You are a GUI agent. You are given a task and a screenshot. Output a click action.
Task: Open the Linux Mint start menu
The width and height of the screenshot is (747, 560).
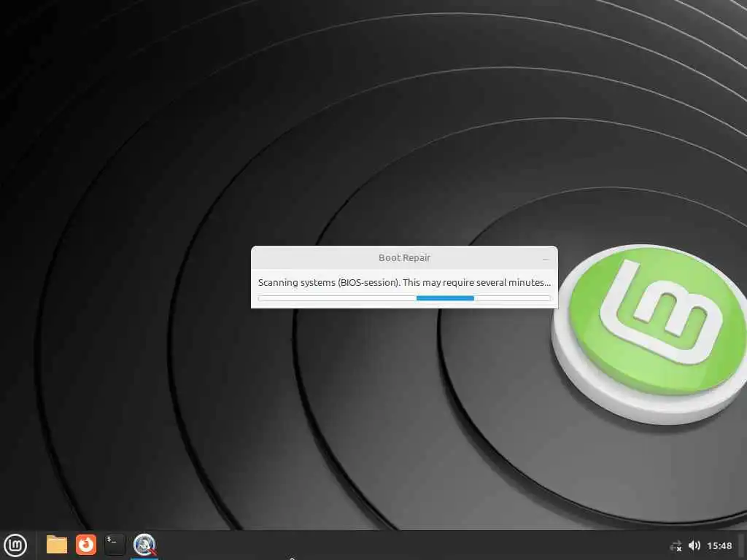pos(15,545)
